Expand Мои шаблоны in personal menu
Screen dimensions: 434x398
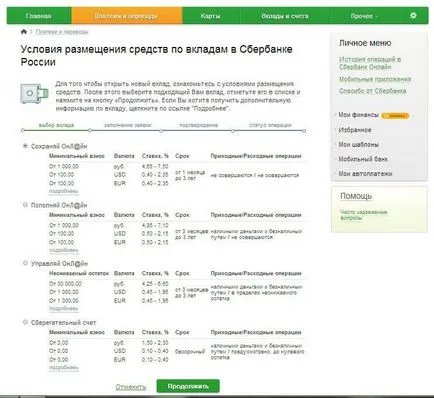358,145
